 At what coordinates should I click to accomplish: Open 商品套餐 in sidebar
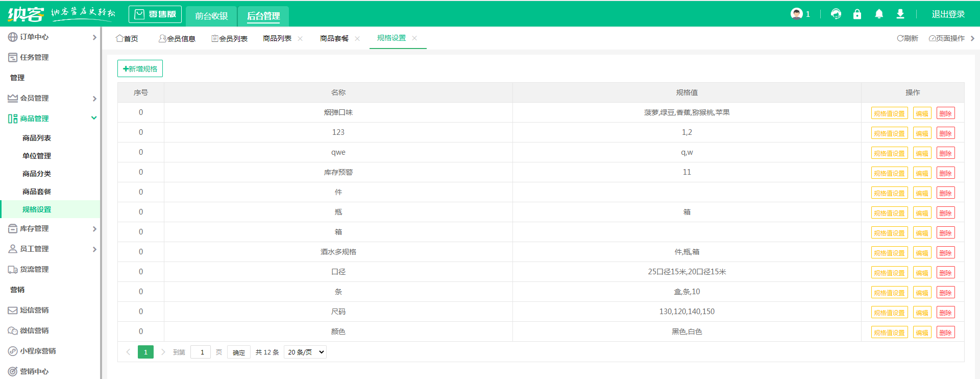37,192
